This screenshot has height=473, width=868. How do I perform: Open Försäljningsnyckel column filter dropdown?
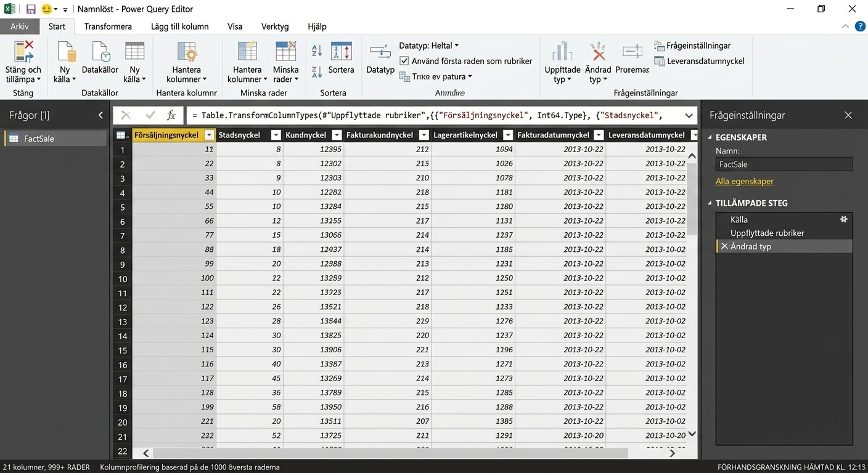tap(209, 135)
